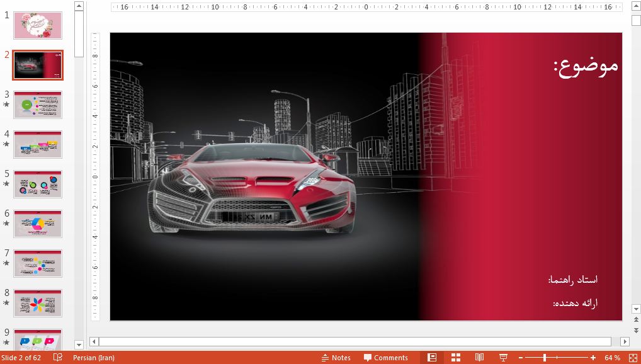
Task: Click the zoom out minus icon
Action: click(521, 358)
